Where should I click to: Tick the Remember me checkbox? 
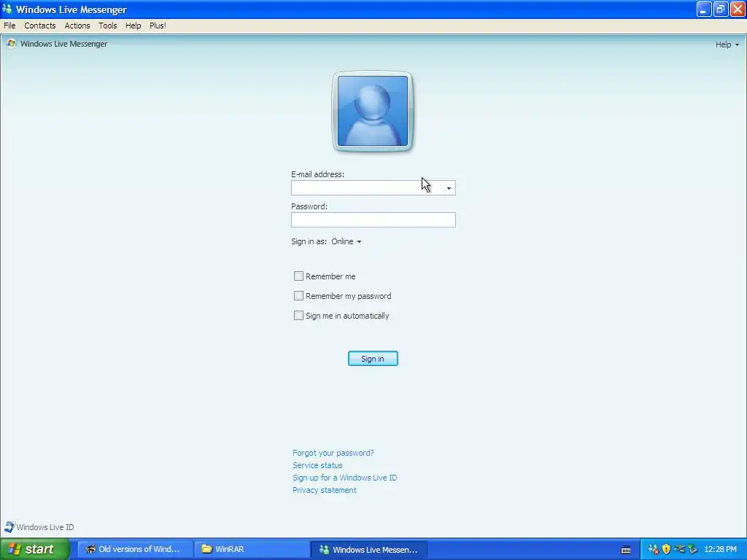point(298,276)
